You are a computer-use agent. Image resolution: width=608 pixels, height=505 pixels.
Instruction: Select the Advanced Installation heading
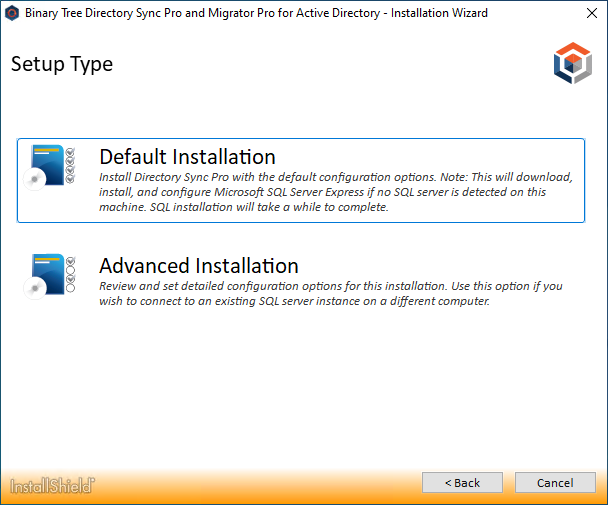click(199, 266)
